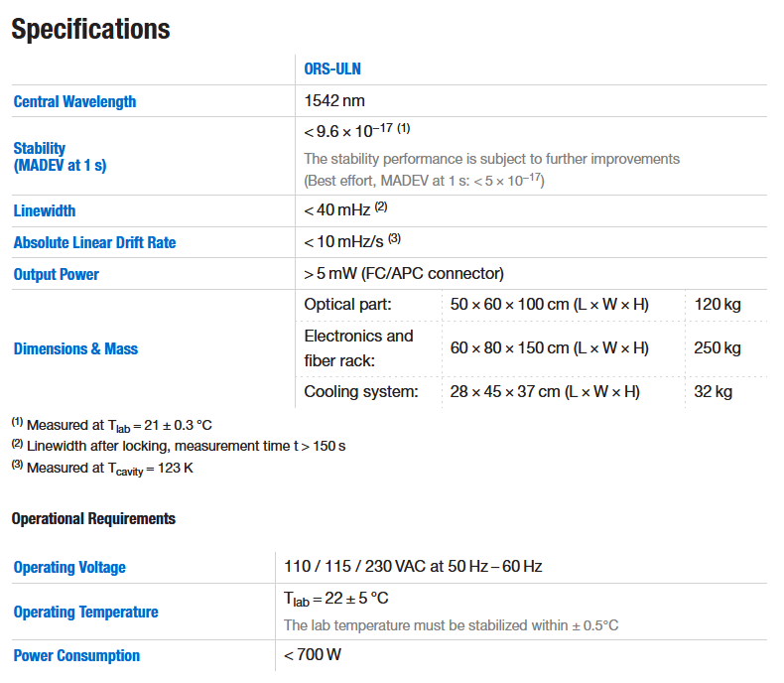Screen dimensions: 784x683
Task: Click the Best effort MADEV note text
Action: click(424, 180)
